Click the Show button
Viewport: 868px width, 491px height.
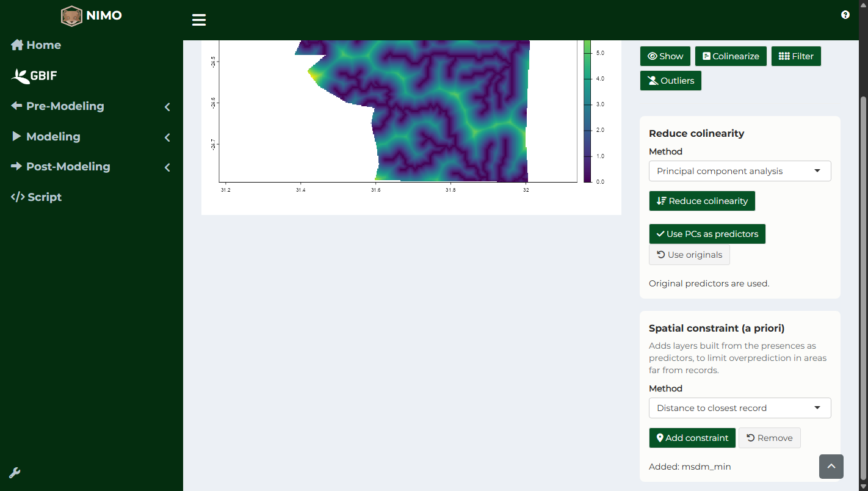665,56
